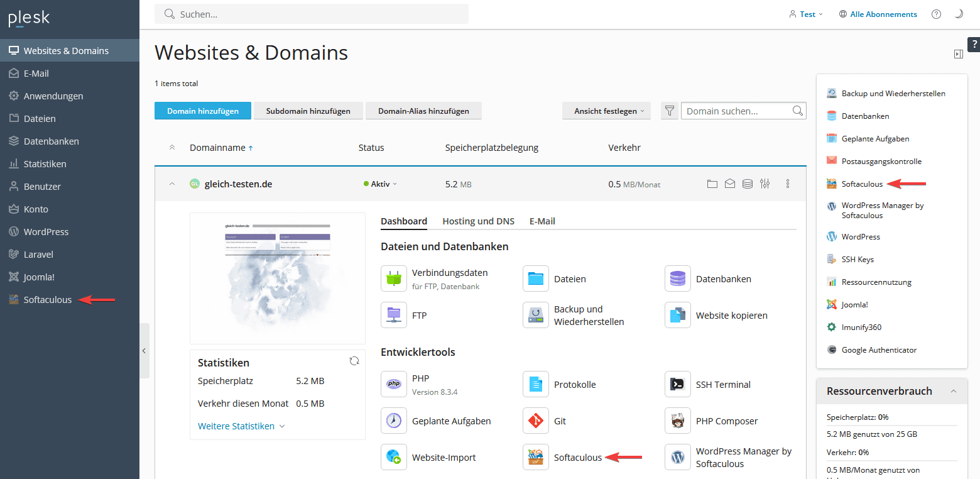Click the PHP Composer icon
The height and width of the screenshot is (479, 980).
tap(677, 421)
